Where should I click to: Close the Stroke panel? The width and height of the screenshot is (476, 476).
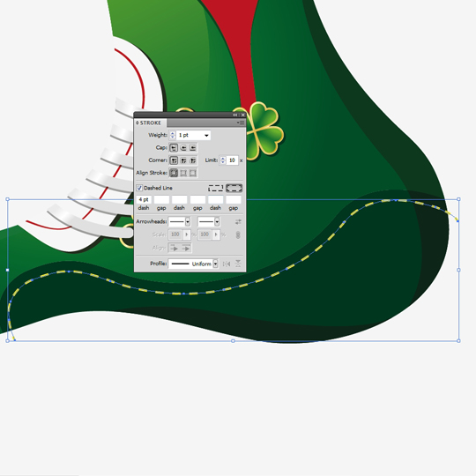(243, 115)
